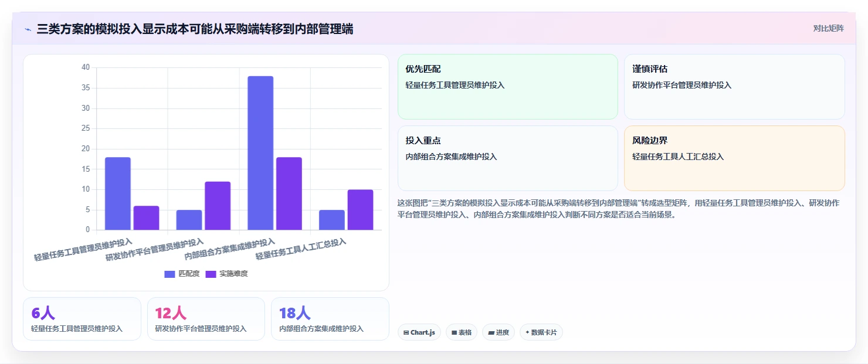Screen dimensions: 868x364
Task: Click the 数据卡片 tag chip
Action: pos(541,332)
